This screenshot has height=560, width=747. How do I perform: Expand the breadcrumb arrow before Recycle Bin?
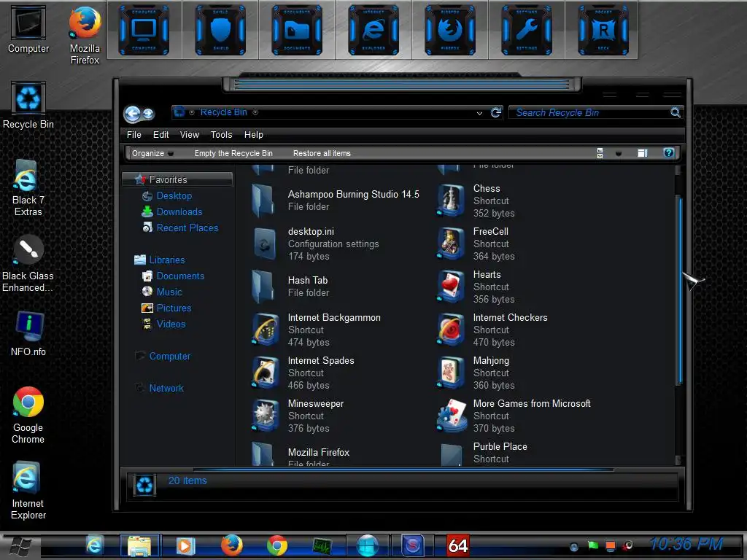[x=192, y=112]
